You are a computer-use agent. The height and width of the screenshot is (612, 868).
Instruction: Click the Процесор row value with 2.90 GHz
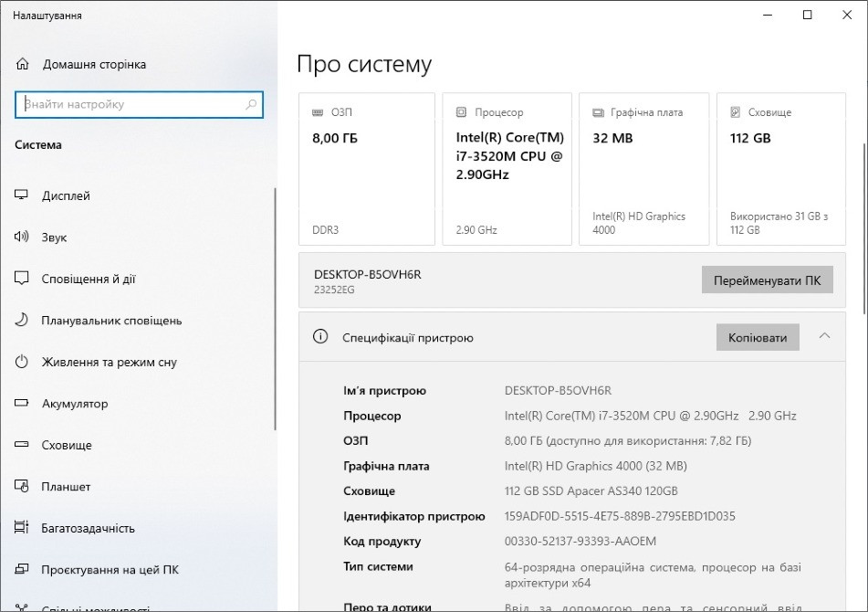pos(650,416)
